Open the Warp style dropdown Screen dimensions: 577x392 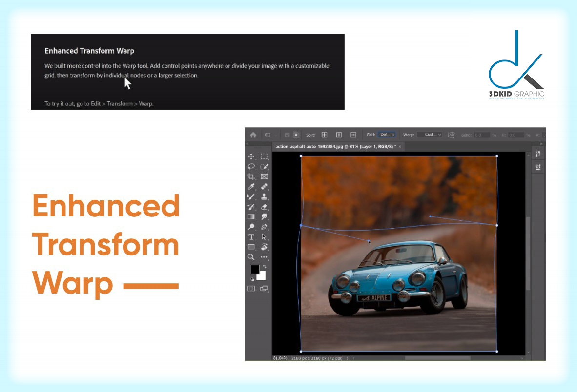point(429,135)
